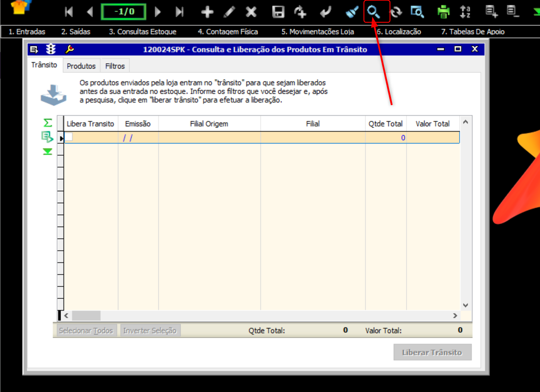
Task: Click the Valor Total column header
Action: click(x=433, y=124)
